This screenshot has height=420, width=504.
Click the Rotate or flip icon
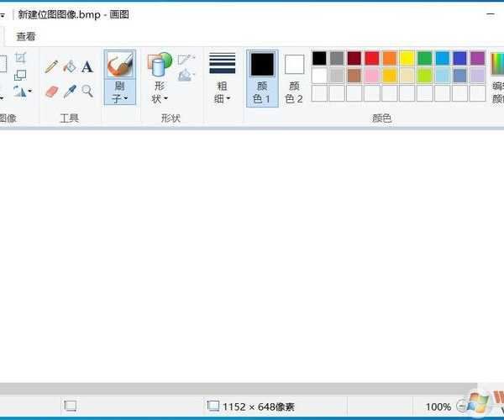click(x=19, y=92)
